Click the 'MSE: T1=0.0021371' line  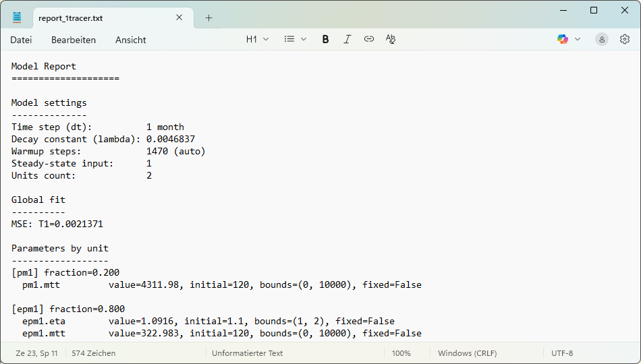(x=57, y=224)
